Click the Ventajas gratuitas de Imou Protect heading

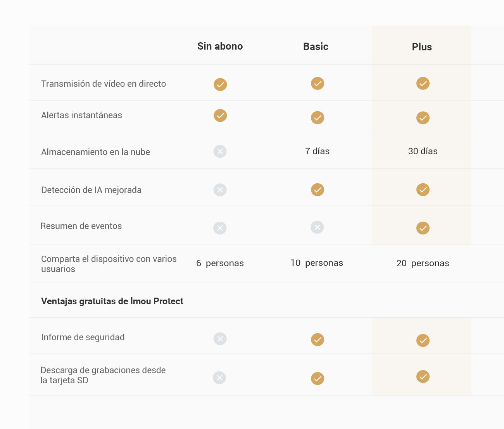pos(112,301)
